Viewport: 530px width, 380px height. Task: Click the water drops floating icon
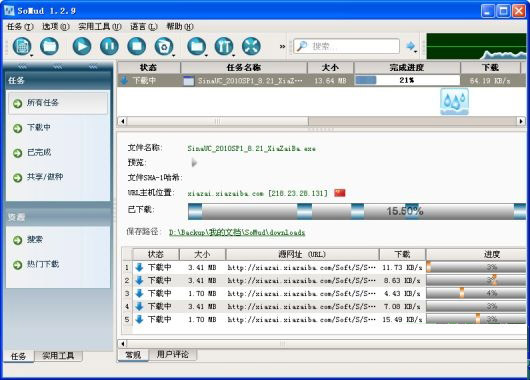pos(454,102)
